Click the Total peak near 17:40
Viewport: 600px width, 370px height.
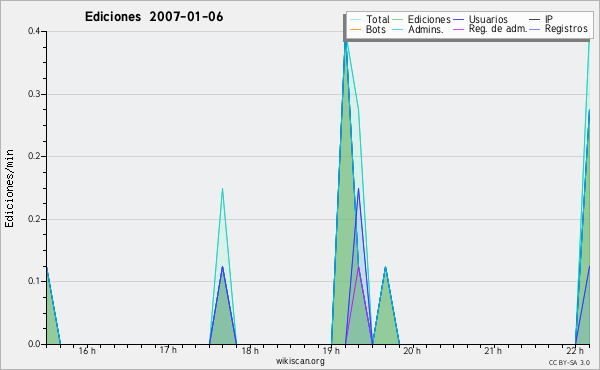pyautogui.click(x=222, y=189)
